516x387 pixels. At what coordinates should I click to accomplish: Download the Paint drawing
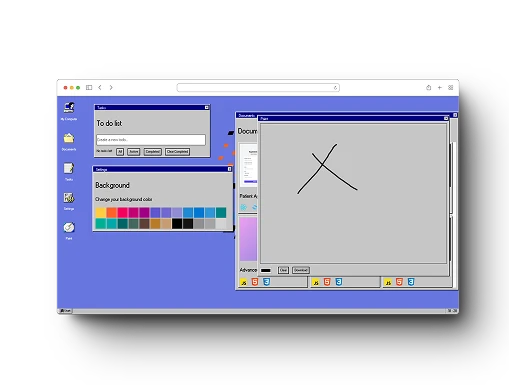coord(301,270)
